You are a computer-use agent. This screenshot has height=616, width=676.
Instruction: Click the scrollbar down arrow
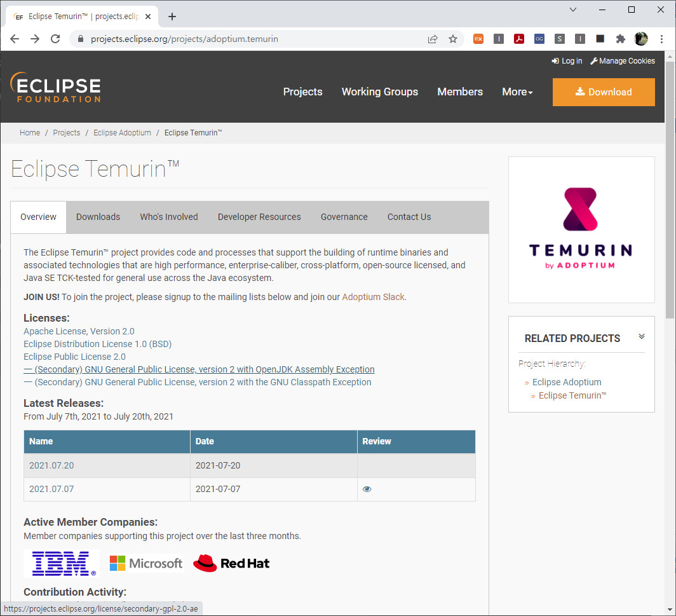670,610
